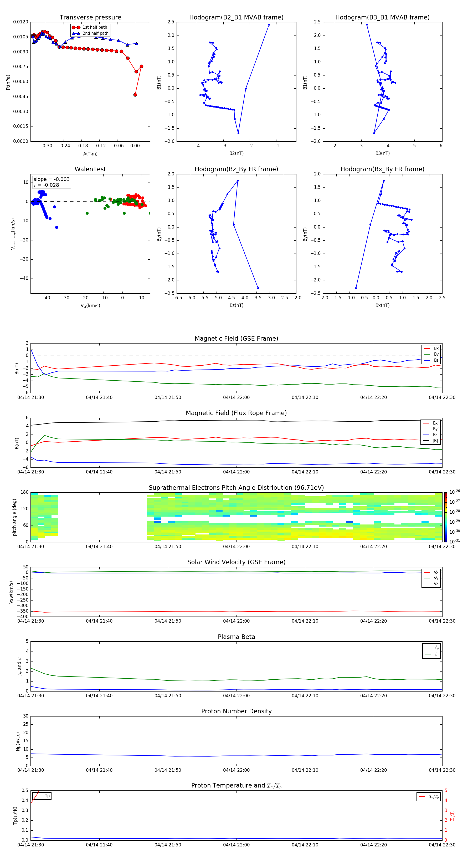Click the 'Solar Wind Velocity (GSE Frame)' title
Viewport: 473px width, 868px height.
(x=236, y=562)
